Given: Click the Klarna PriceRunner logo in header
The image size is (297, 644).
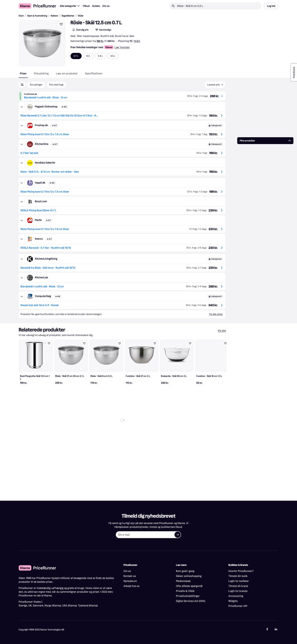Looking at the screenshot, I should pyautogui.click(x=37, y=6).
